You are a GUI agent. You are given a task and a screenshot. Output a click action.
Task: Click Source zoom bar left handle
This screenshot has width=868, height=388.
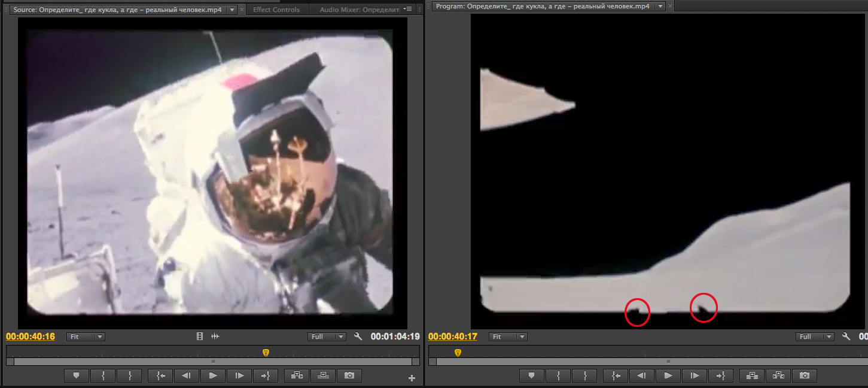click(10, 362)
